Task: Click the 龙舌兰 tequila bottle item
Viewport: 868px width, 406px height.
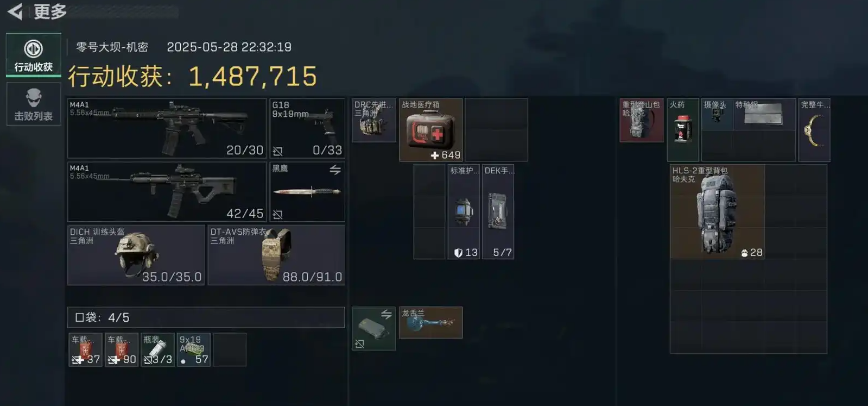Action: [431, 322]
